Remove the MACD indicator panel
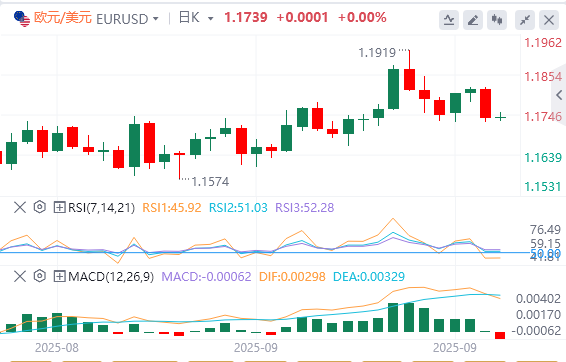Screen dimensions: 566x362 (20, 277)
